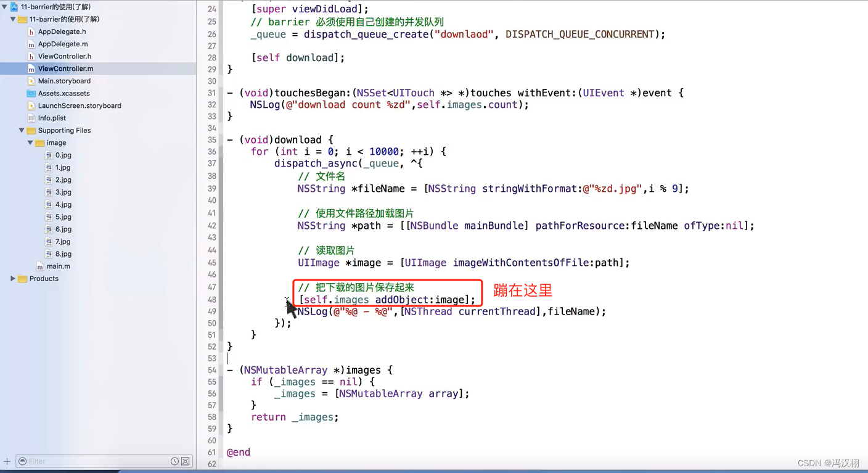Open main.m in the navigator

[x=58, y=266]
